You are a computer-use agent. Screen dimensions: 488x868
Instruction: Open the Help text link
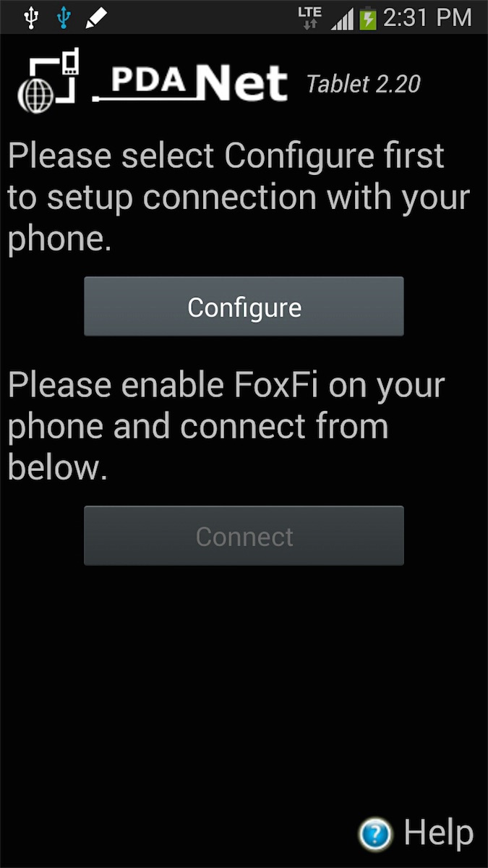tap(438, 833)
